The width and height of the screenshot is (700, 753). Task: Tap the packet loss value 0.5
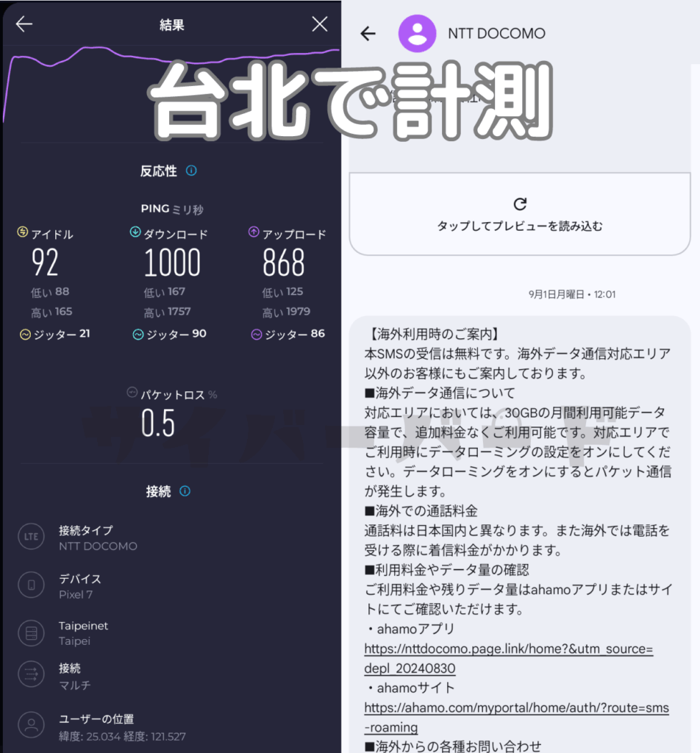158,423
